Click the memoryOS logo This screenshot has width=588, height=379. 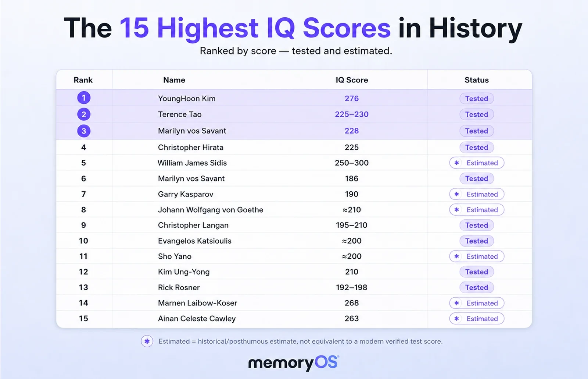coord(294,363)
